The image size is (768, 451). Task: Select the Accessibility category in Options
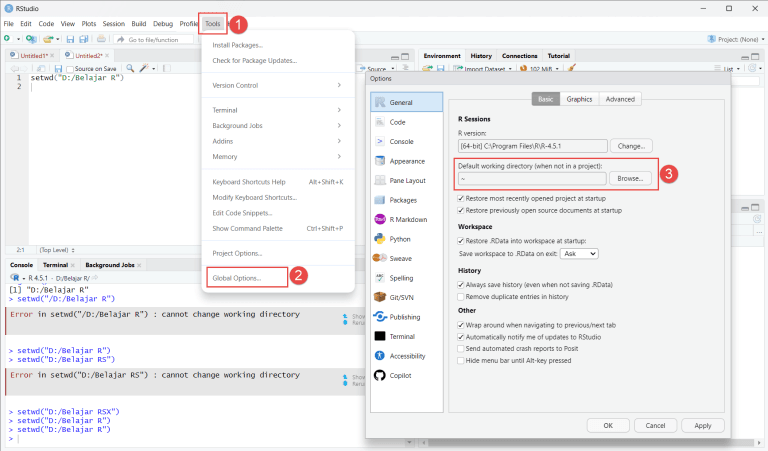coord(407,356)
